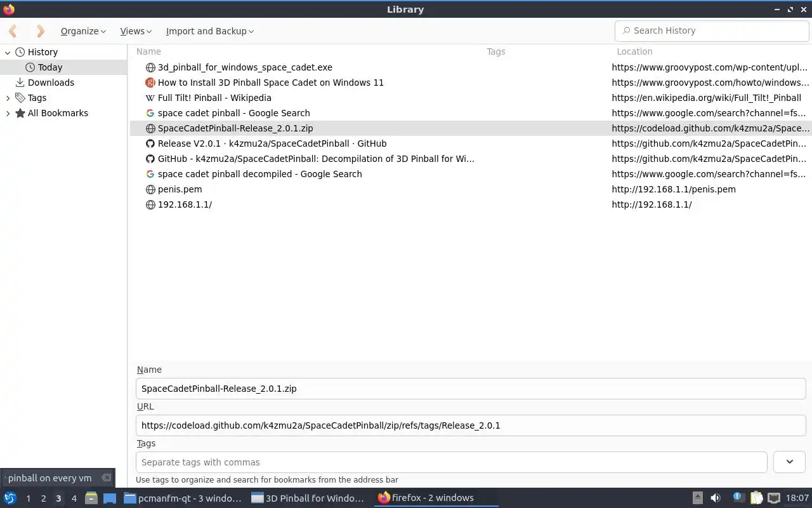The width and height of the screenshot is (812, 508).
Task: Click GitHub icon on Decompilation of 3D Pinball row
Action: 150,159
